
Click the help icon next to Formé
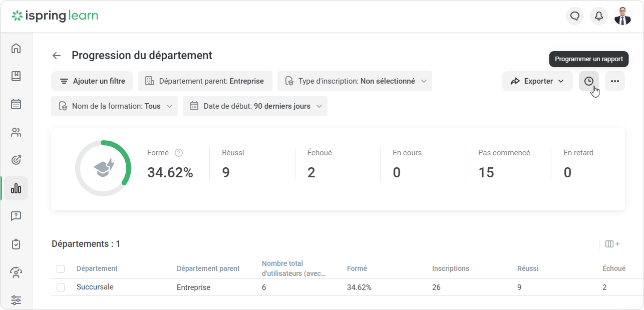pos(179,153)
